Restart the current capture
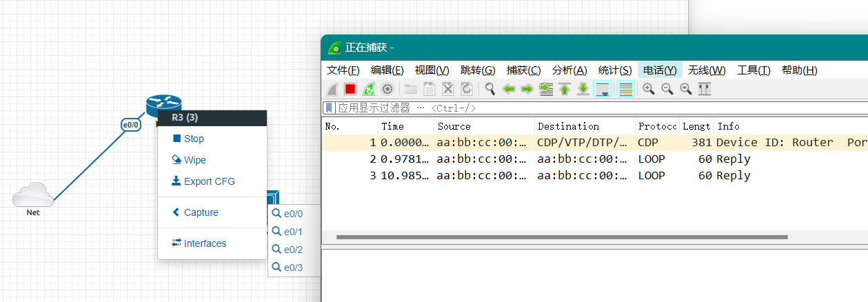 369,89
